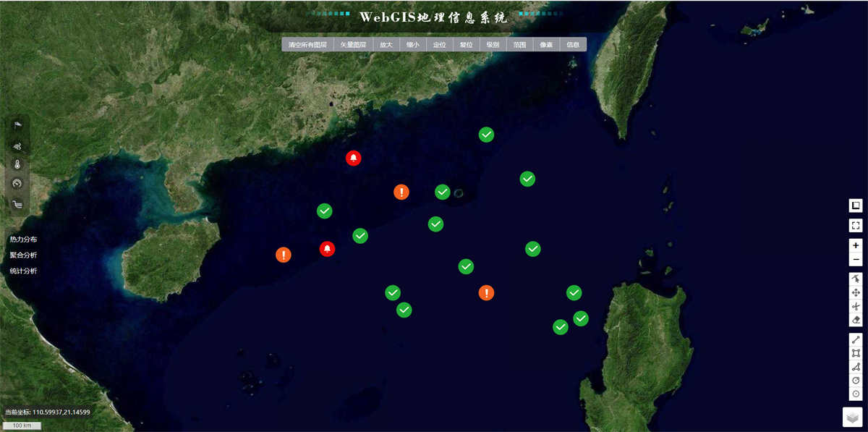Open the wind direction layer icon
868x432 pixels.
pyautogui.click(x=18, y=145)
